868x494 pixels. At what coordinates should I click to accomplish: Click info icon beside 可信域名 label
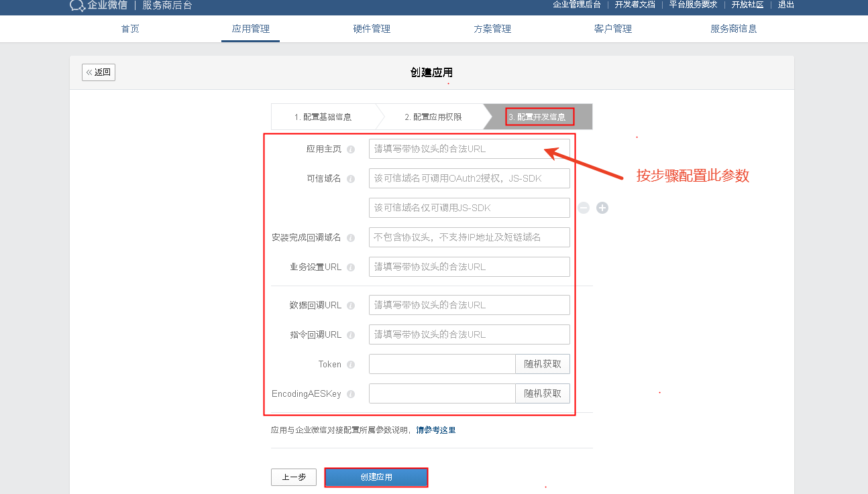point(351,179)
